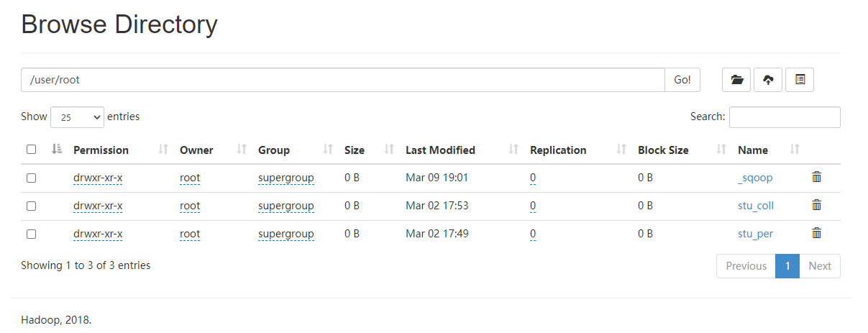Focus the Search input field
Image resolution: width=868 pixels, height=333 pixels.
click(785, 117)
